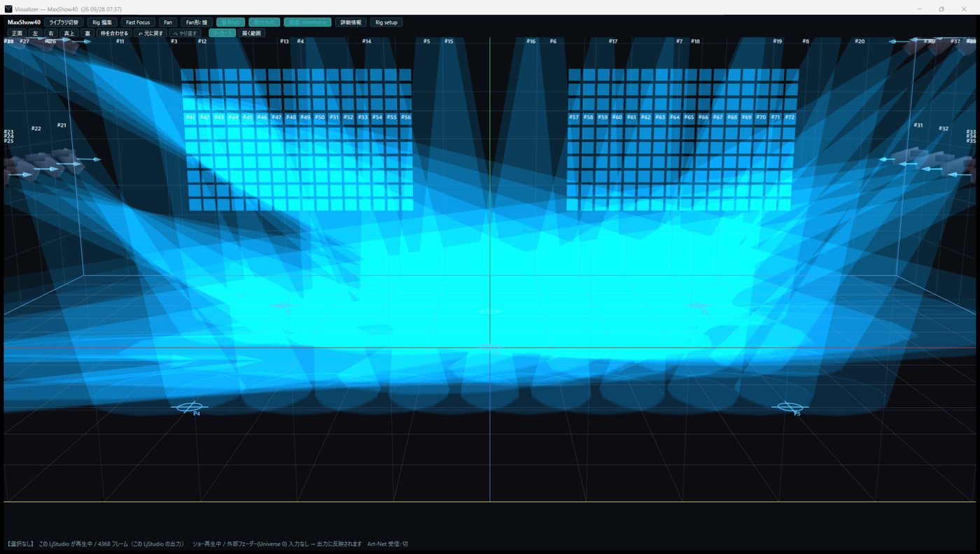
Task: Select the top fixture label #20
Action: click(x=860, y=41)
